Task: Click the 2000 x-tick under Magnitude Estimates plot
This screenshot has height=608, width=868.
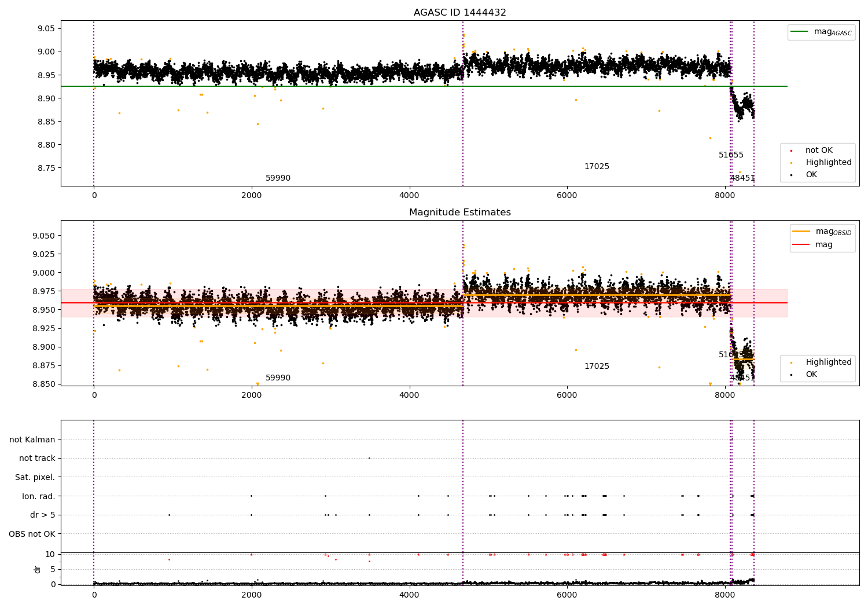Action: 252,395
